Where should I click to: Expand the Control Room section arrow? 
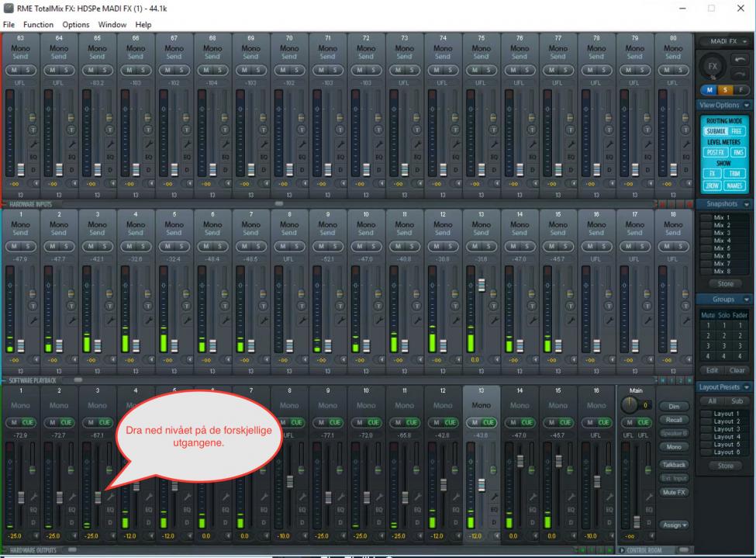(x=622, y=550)
